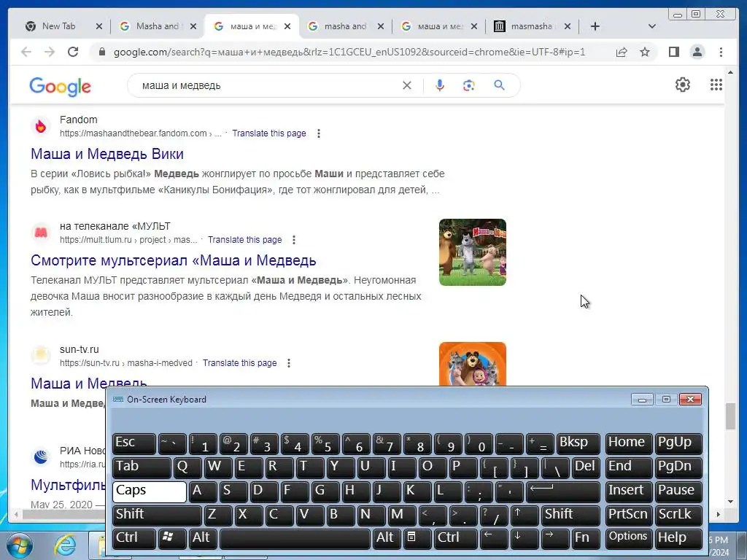Toggle the left Shift key on the on-screen keyboard
Screen dimensions: 747x560
(x=157, y=516)
